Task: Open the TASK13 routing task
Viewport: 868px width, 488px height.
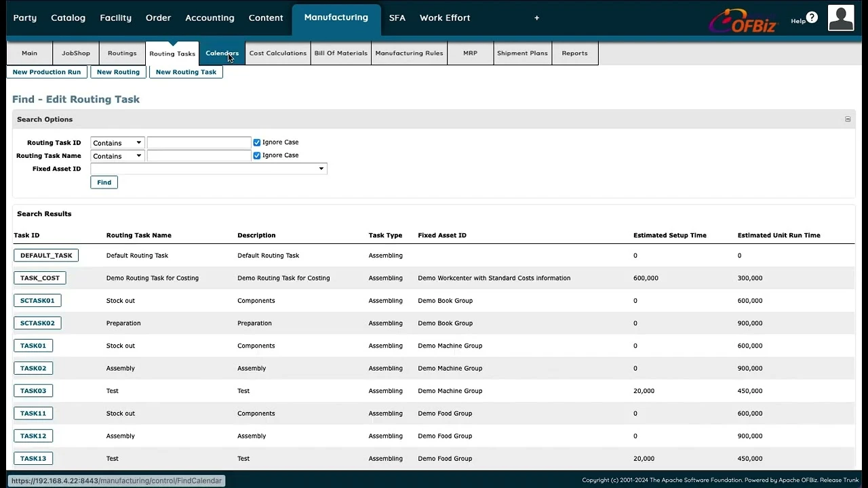Action: coord(33,459)
